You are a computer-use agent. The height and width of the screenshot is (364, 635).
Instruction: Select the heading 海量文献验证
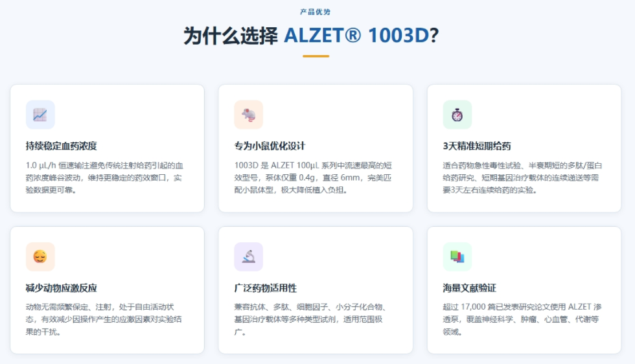coord(469,288)
